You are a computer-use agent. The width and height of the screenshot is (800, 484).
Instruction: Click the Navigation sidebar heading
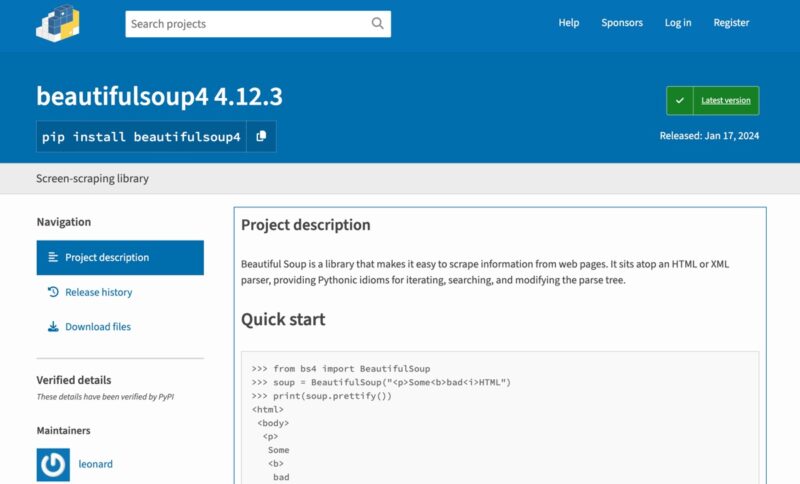pyautogui.click(x=64, y=222)
